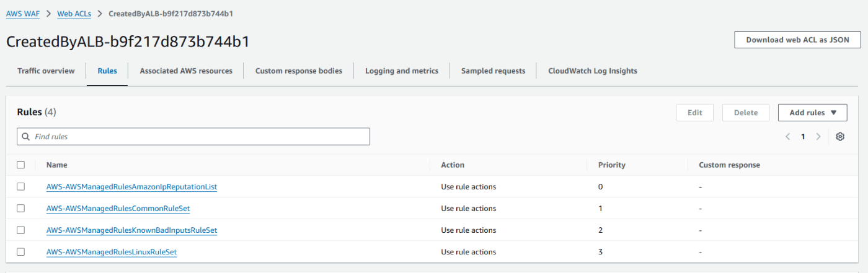Check the CommonRuleSet rule checkbox

21,208
